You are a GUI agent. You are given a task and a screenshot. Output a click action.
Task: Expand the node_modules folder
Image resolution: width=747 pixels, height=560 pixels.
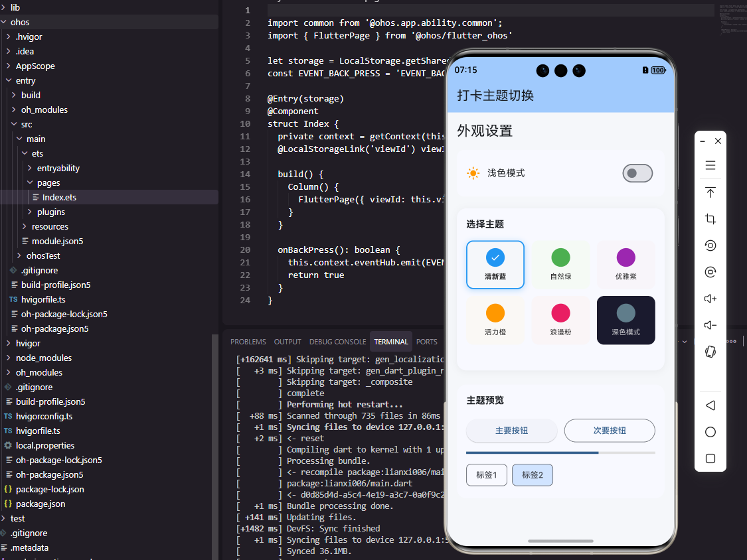43,358
